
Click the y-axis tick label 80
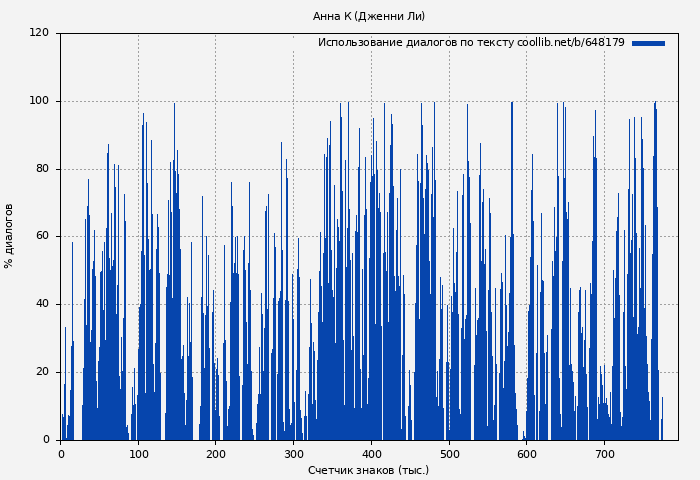42,169
